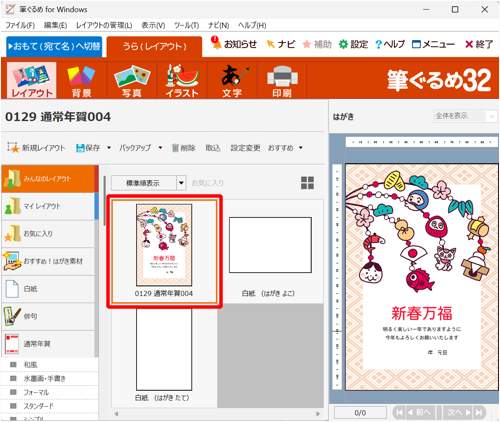Expand the バックアップ dropdown arrow

tap(160, 148)
